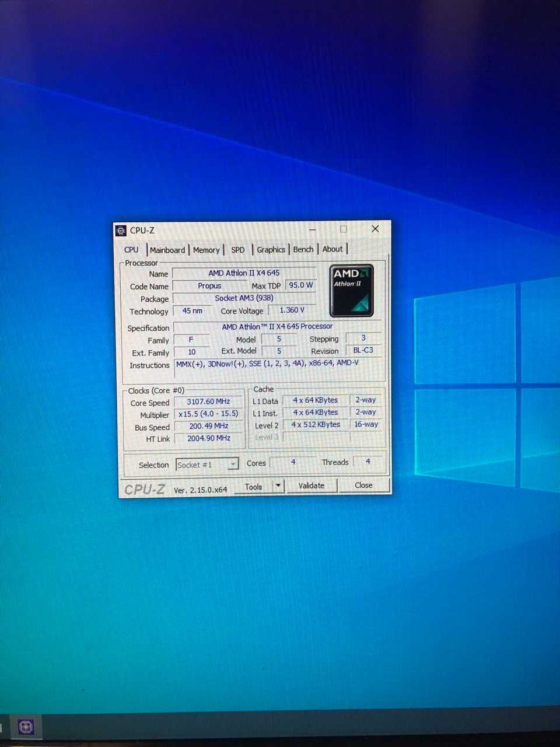Click the empty Level 3 cache field
The image size is (560, 747).
pos(316,437)
